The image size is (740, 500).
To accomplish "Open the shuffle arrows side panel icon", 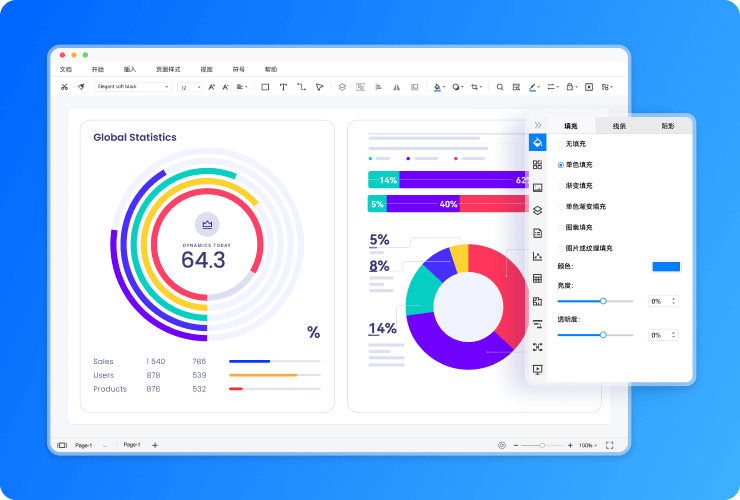I will coord(538,347).
